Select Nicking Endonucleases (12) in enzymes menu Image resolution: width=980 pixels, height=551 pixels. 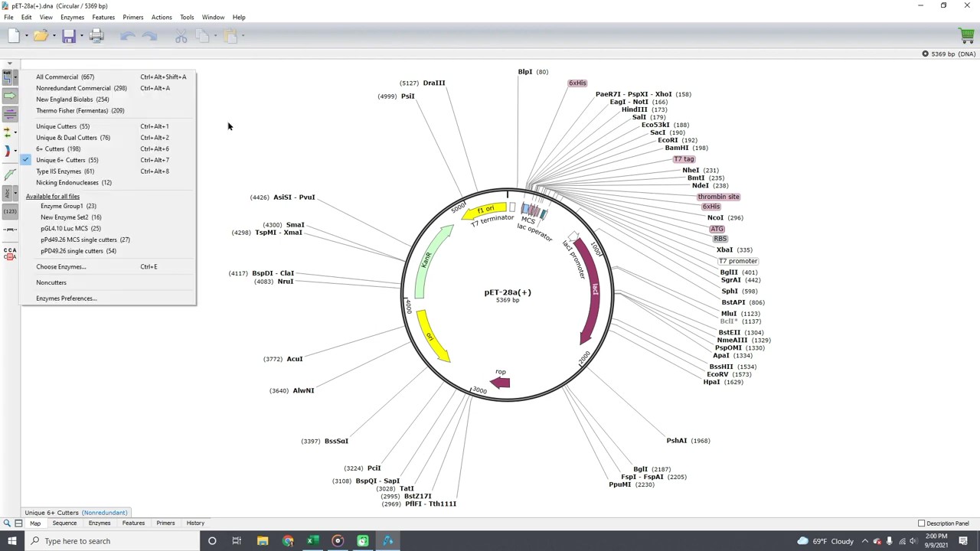[x=73, y=182]
